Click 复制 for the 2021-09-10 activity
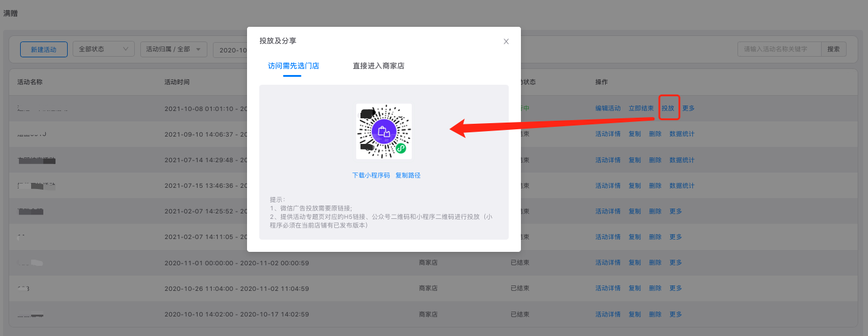Image resolution: width=868 pixels, height=336 pixels. click(635, 134)
